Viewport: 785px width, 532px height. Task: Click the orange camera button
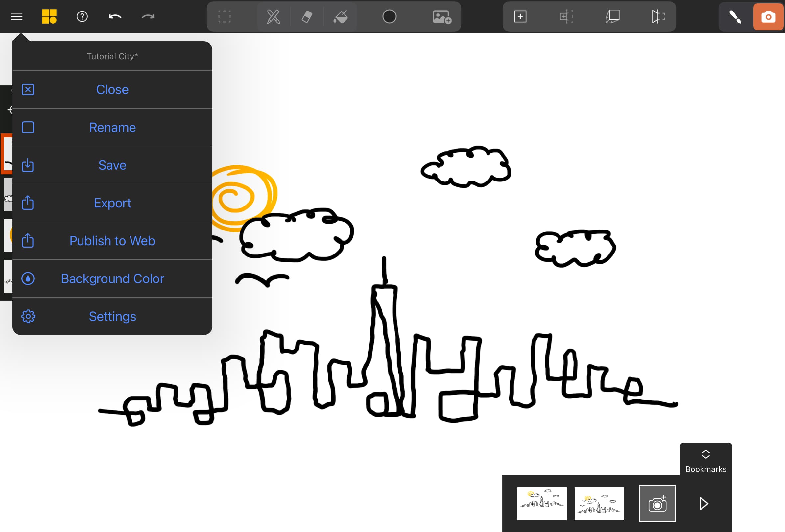click(x=768, y=16)
